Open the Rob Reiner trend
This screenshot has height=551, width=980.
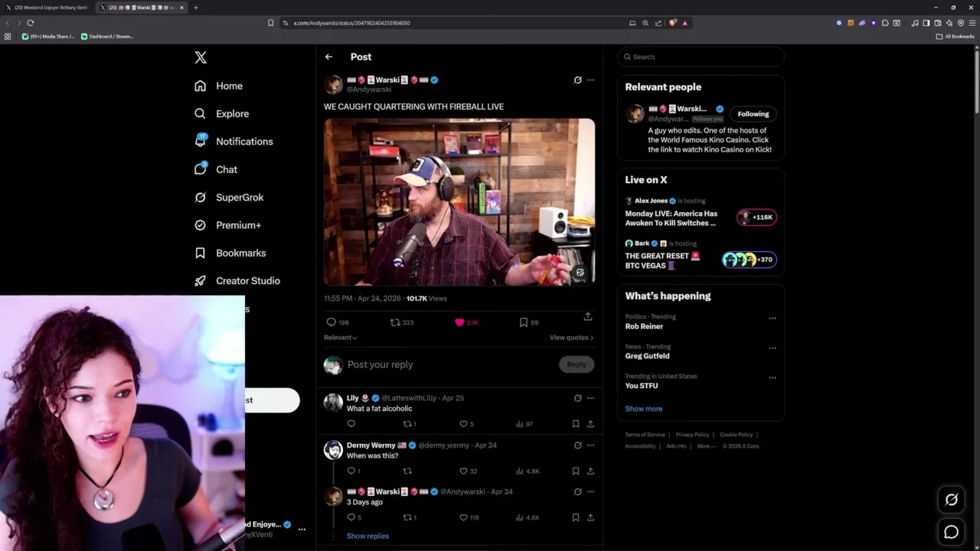point(644,326)
